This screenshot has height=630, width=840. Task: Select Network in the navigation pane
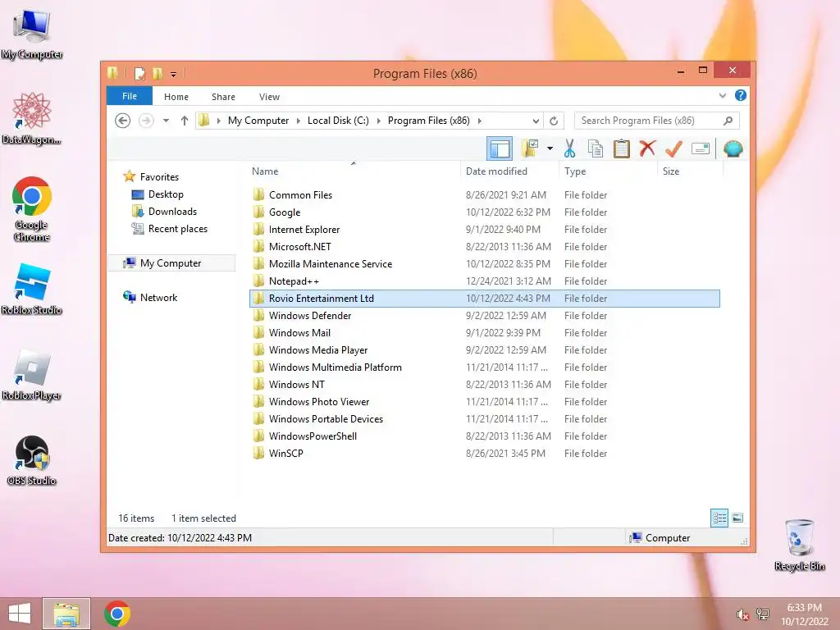pos(158,297)
